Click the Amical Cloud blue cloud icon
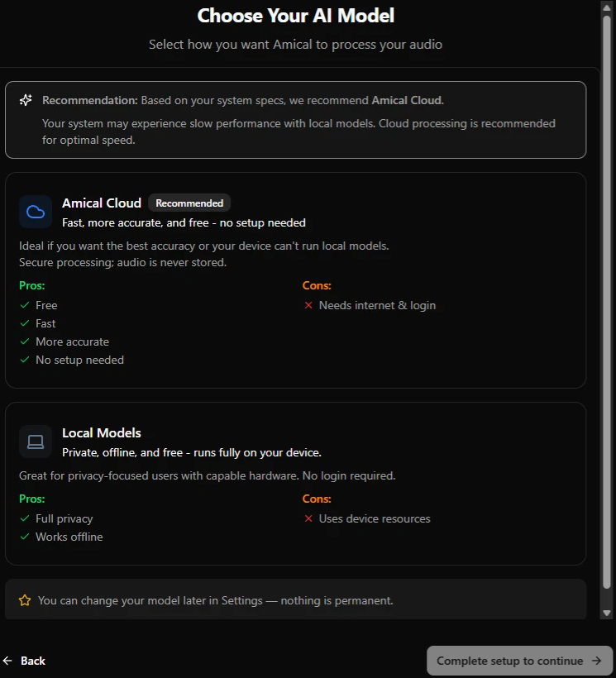The height and width of the screenshot is (678, 616). point(36,212)
